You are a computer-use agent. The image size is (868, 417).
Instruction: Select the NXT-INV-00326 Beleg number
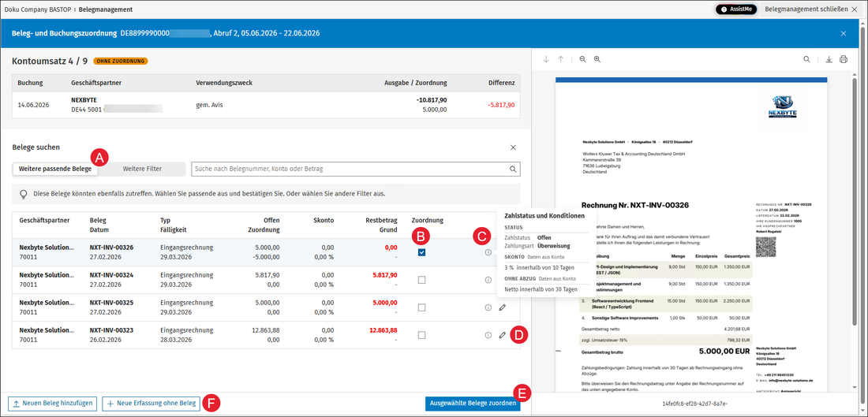point(113,248)
